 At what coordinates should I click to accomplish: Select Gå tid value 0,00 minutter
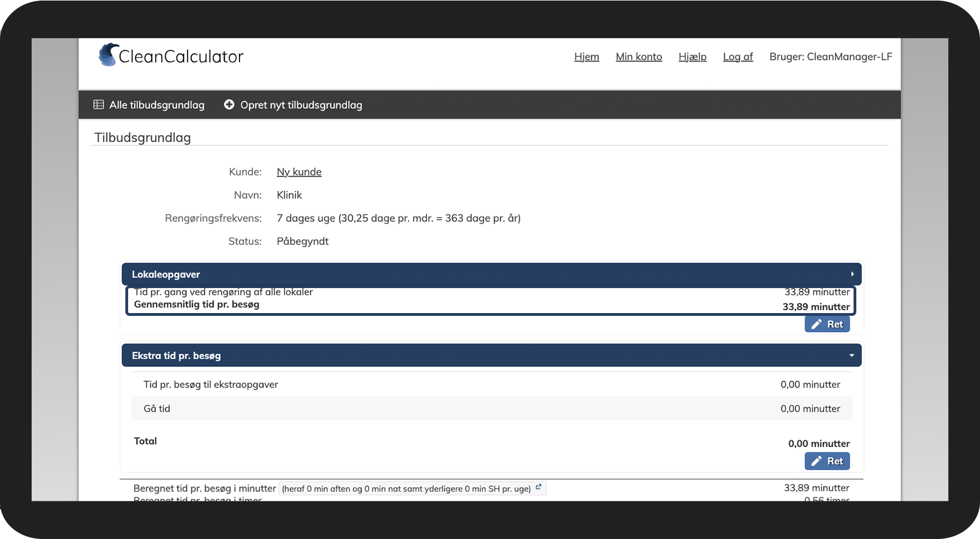(810, 409)
